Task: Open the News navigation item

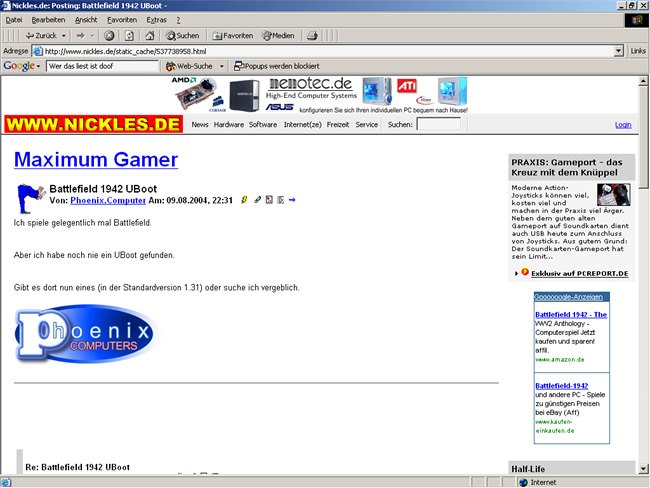Action: (x=200, y=124)
